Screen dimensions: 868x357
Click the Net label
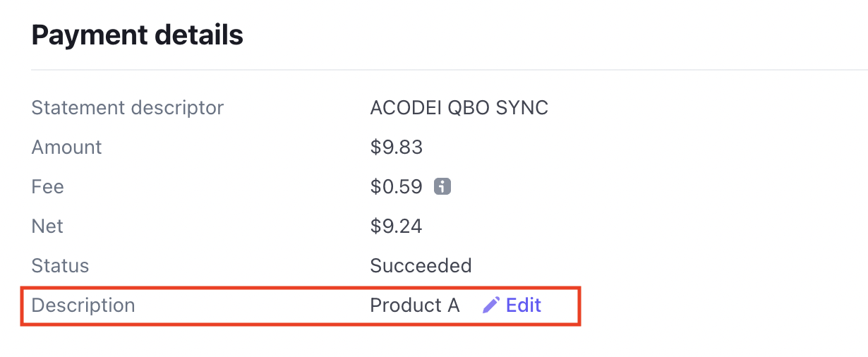(x=47, y=226)
